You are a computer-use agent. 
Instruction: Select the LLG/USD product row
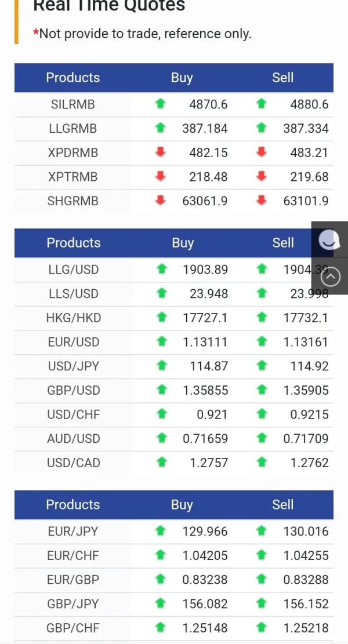tap(74, 270)
